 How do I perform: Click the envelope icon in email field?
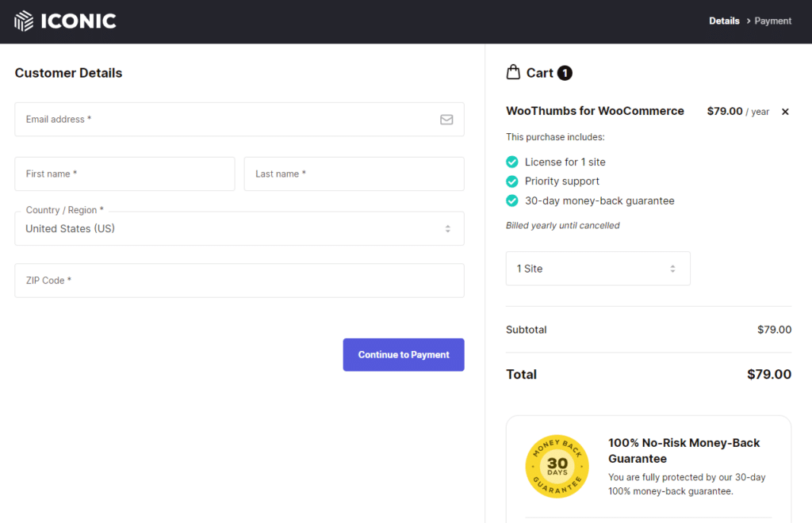(446, 120)
